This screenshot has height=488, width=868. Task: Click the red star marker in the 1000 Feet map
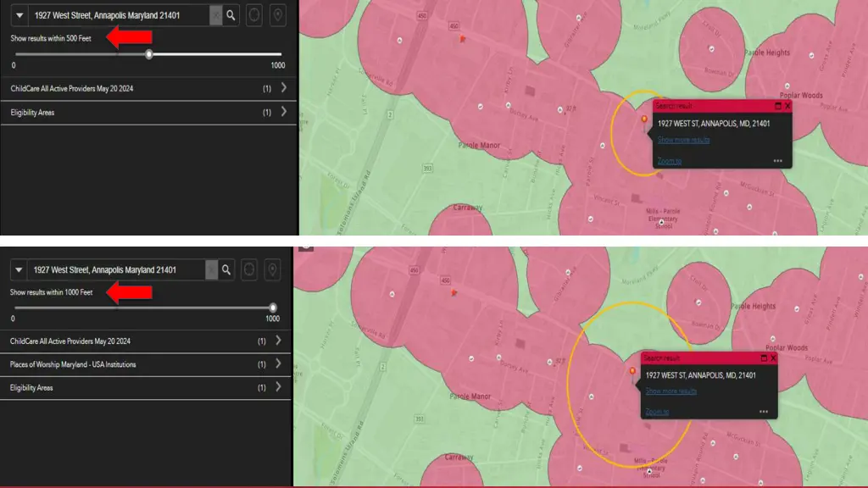[453, 292]
